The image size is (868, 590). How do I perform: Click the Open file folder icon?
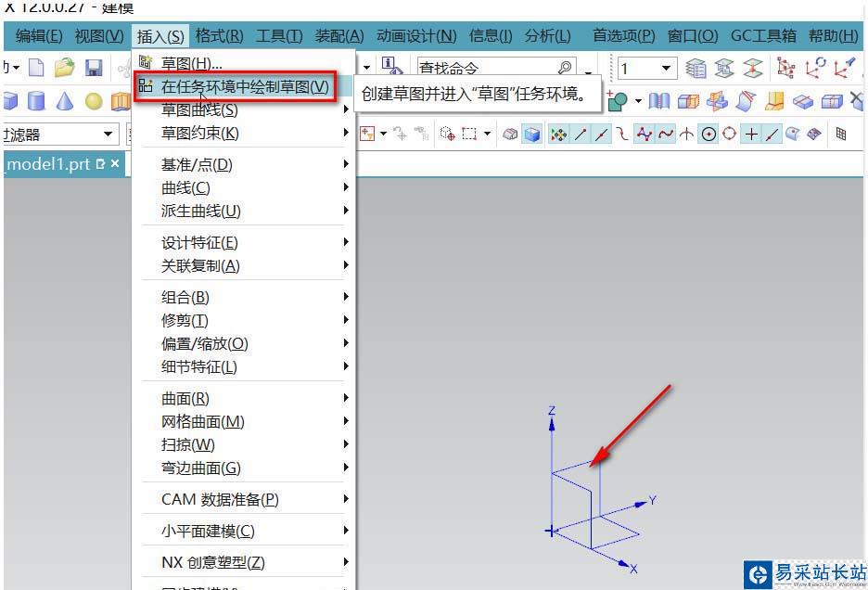point(65,68)
